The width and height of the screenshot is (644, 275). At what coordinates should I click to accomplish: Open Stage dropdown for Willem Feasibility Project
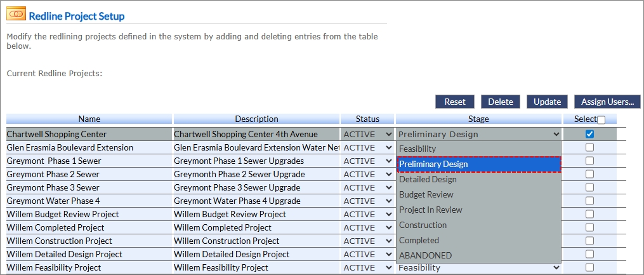pos(479,267)
